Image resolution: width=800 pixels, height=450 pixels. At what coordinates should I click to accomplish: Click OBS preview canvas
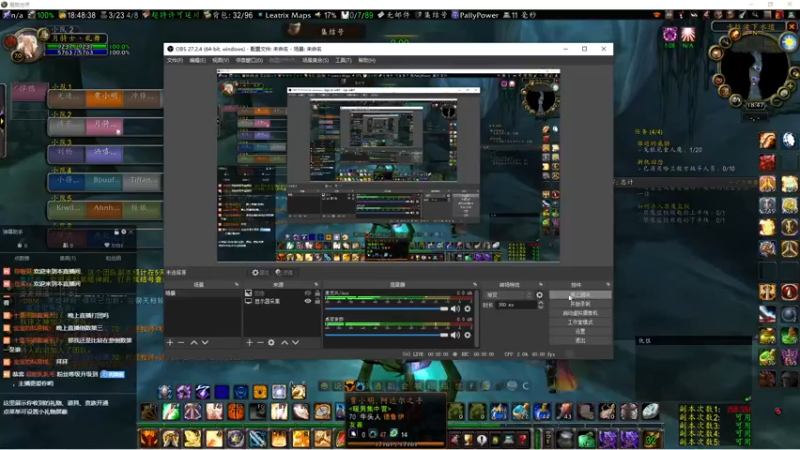(388, 165)
